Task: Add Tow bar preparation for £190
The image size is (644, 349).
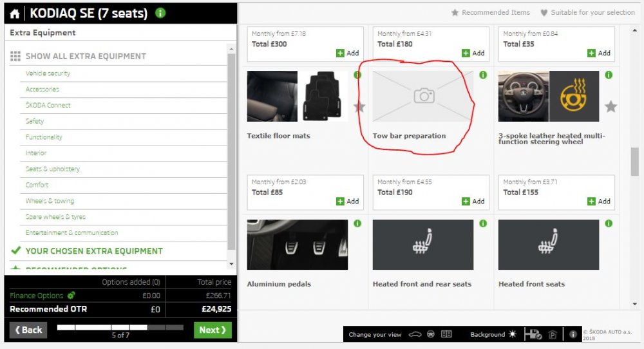Action: click(x=473, y=201)
